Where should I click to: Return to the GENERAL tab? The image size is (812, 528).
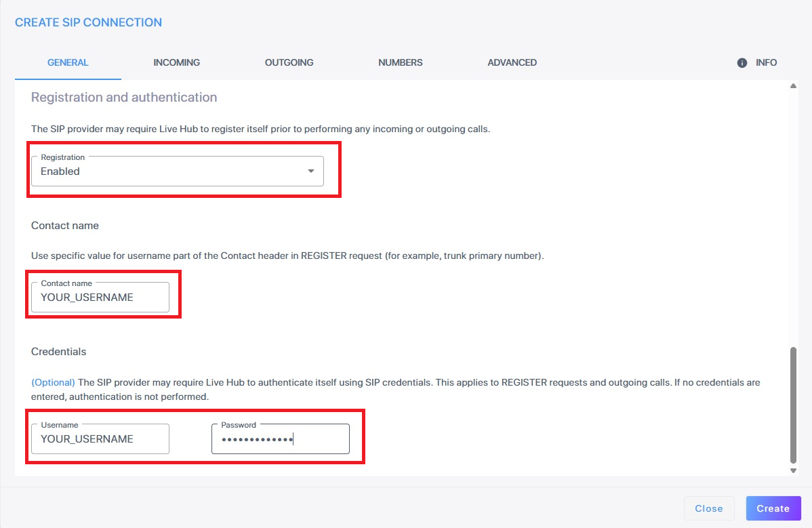(x=68, y=62)
